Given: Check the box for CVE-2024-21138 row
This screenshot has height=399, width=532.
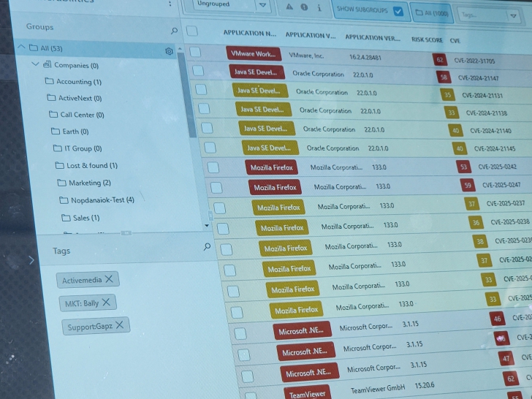Looking at the screenshot, I should pos(204,109).
